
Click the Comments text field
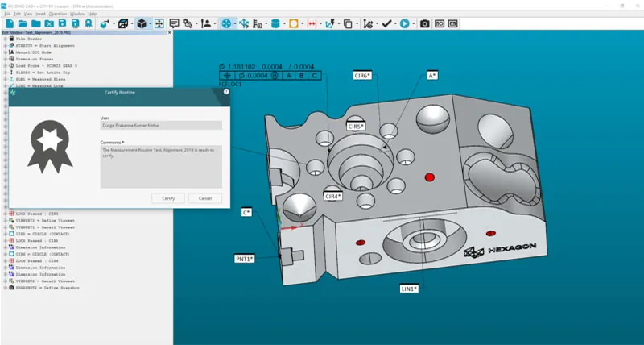(161, 166)
